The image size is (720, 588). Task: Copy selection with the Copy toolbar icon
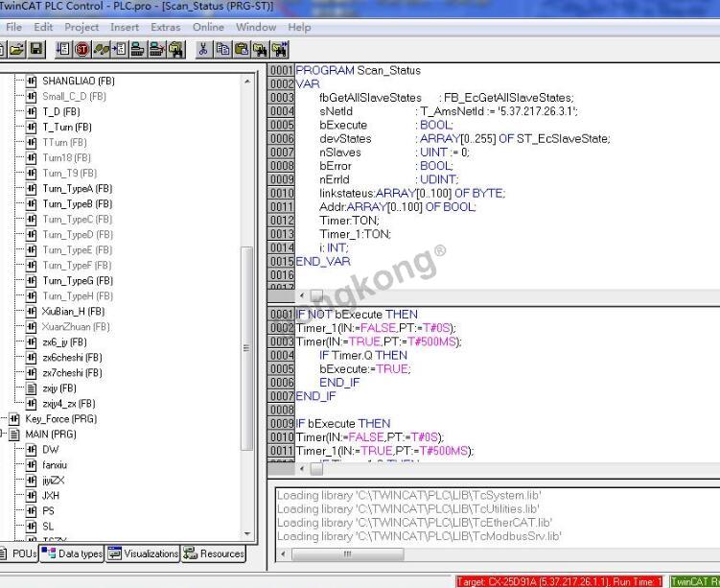coord(222,49)
